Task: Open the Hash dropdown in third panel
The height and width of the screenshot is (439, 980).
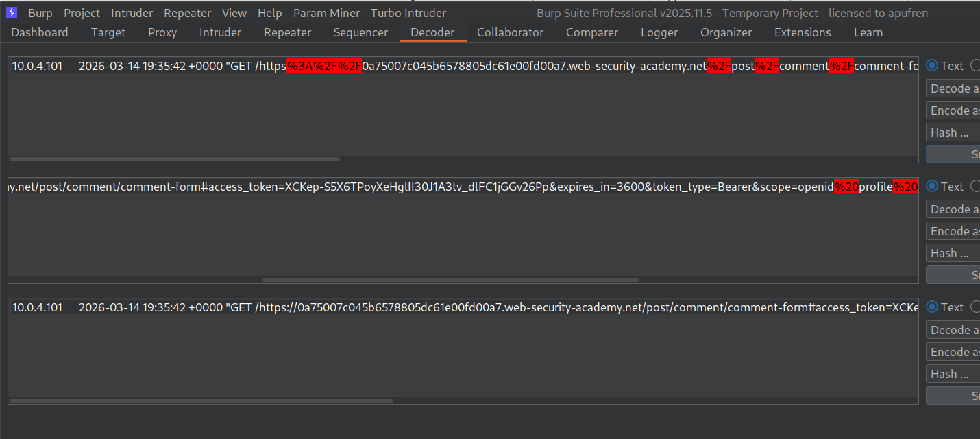Action: point(953,374)
